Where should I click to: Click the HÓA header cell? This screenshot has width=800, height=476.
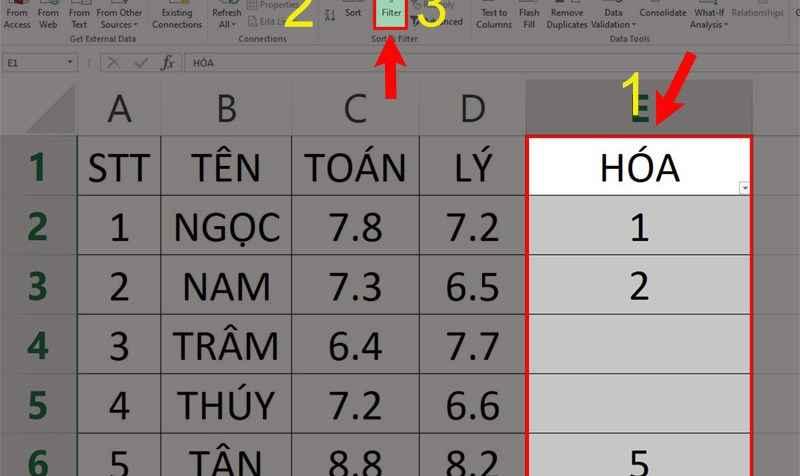(x=639, y=166)
